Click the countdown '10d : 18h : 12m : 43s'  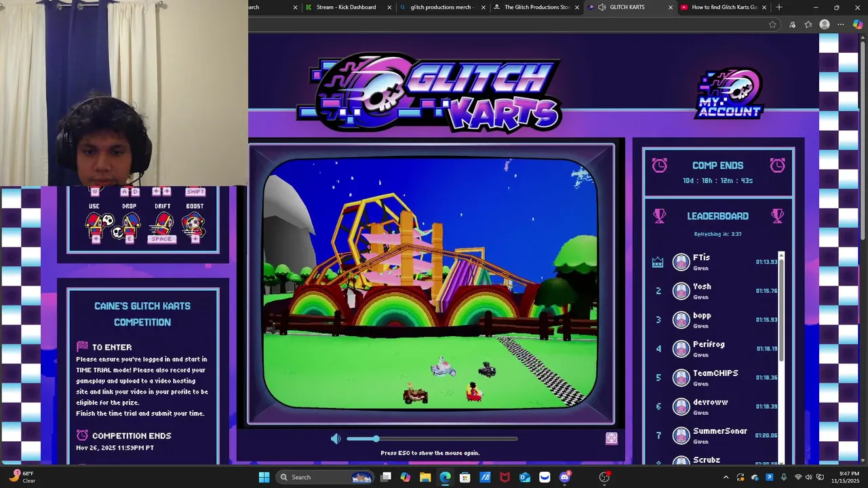point(717,181)
